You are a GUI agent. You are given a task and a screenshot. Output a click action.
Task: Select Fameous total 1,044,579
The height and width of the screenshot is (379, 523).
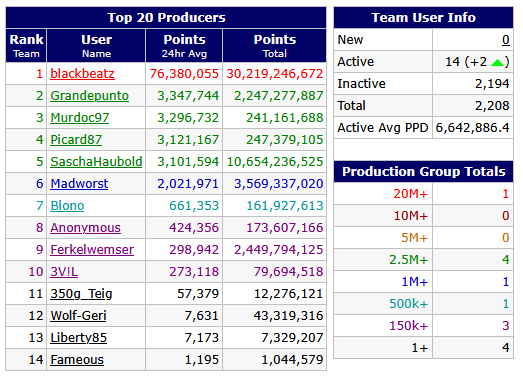click(x=292, y=360)
